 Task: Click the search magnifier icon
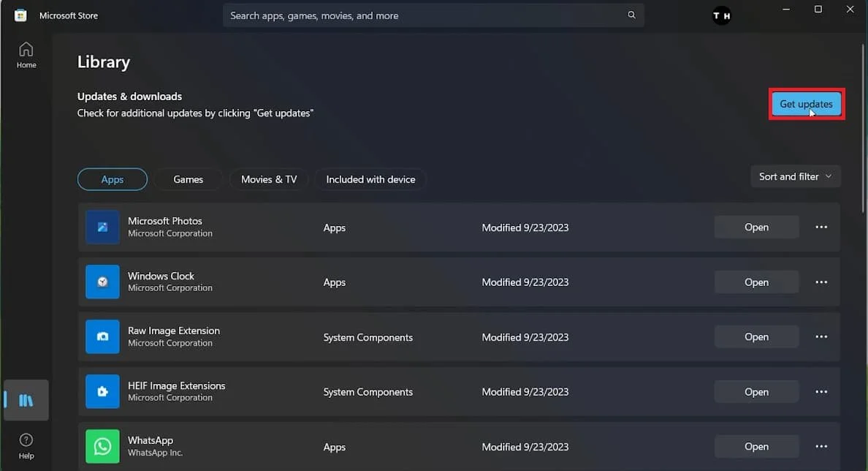(x=631, y=15)
